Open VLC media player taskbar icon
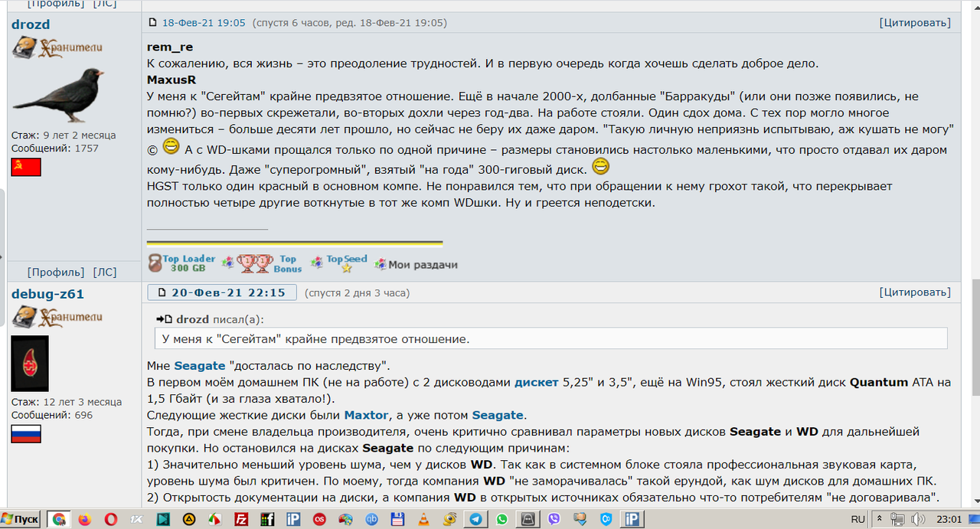This screenshot has width=980, height=529. 423,519
